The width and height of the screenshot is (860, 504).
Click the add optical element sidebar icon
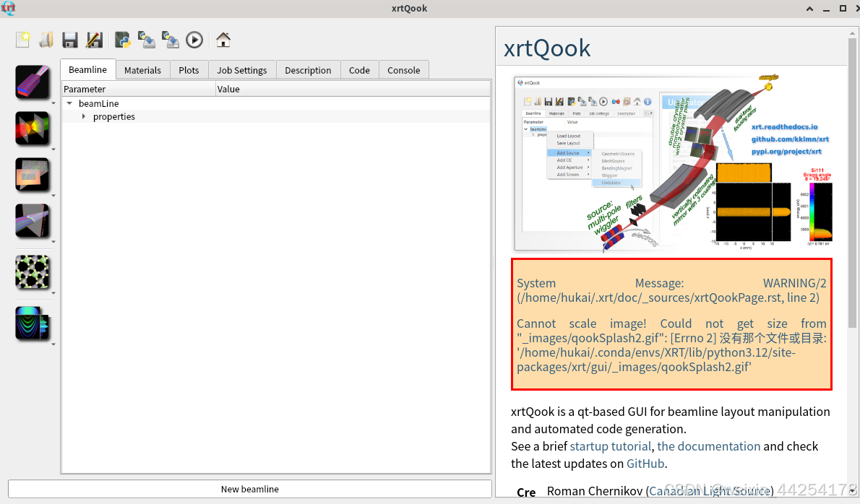tap(33, 129)
